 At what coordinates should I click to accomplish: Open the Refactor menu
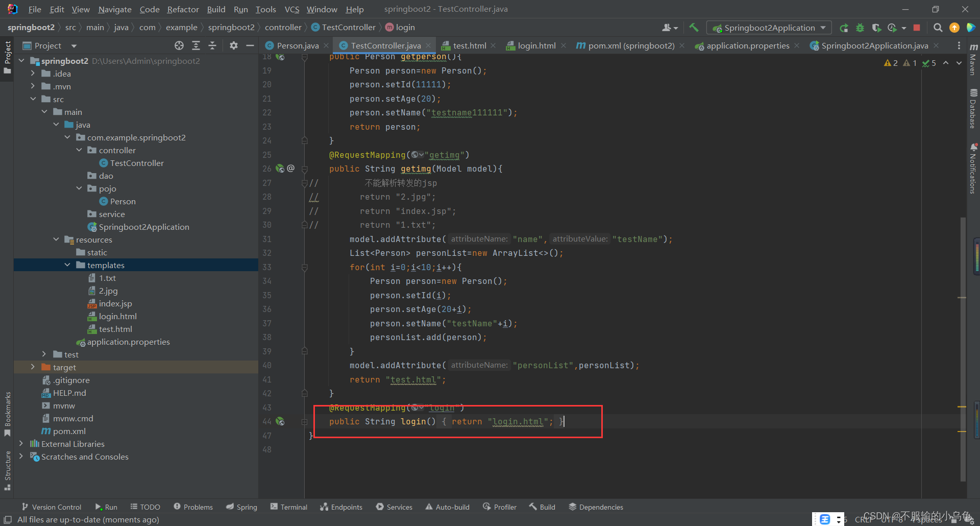pos(183,9)
